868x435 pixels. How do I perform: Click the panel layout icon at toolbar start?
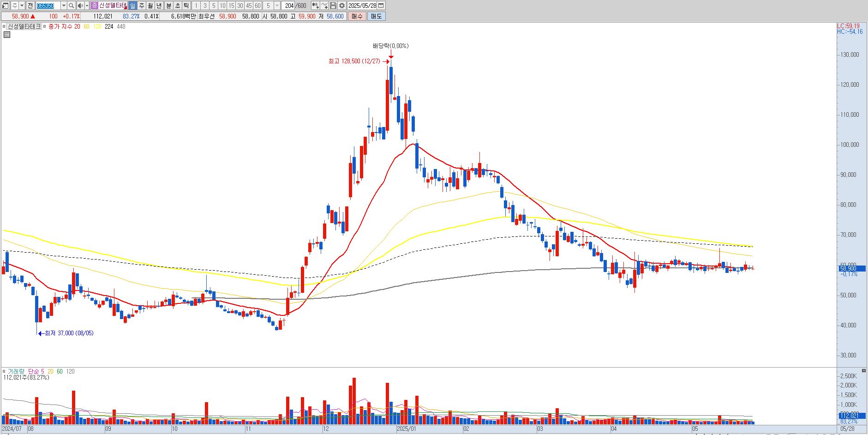coord(6,6)
